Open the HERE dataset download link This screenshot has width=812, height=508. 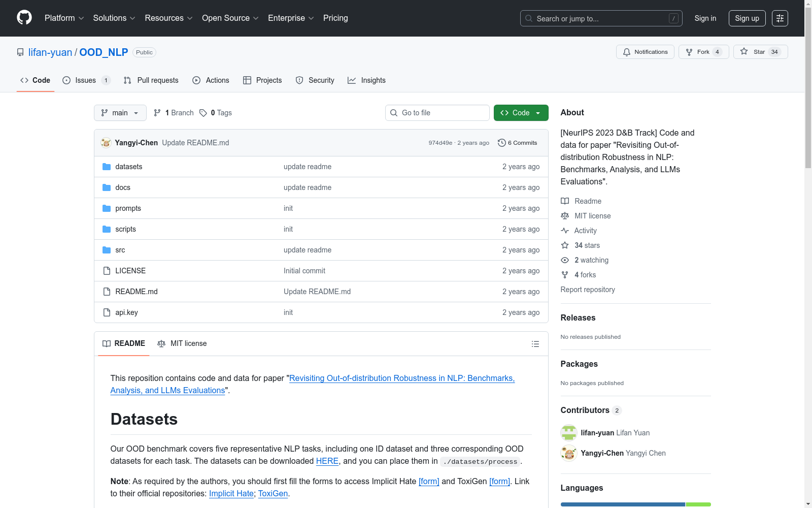click(x=327, y=461)
